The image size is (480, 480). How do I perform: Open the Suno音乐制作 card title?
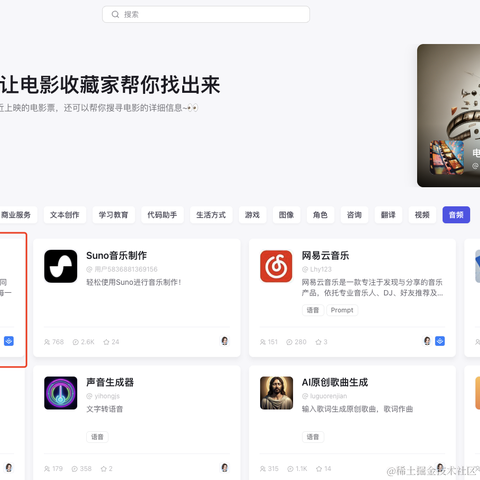click(116, 256)
